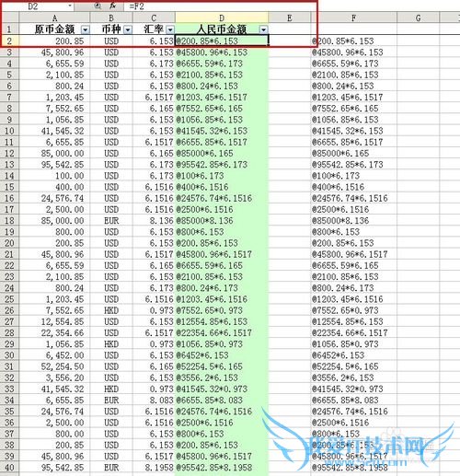Select cell A3 showing 45,800.96

pos(54,52)
